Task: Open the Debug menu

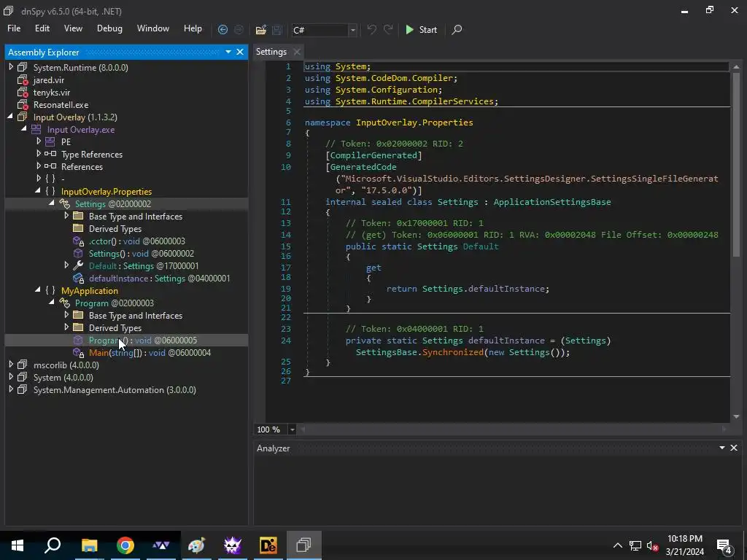Action: (x=109, y=28)
